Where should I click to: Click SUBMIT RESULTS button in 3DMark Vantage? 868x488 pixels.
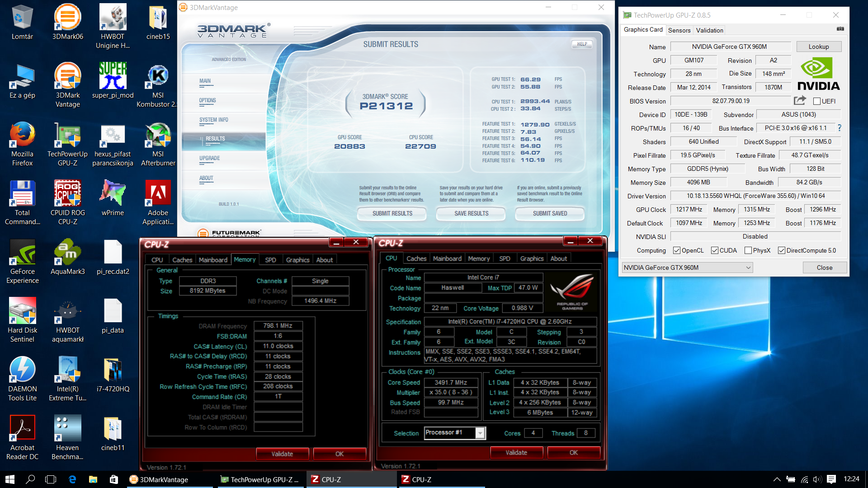pyautogui.click(x=392, y=213)
